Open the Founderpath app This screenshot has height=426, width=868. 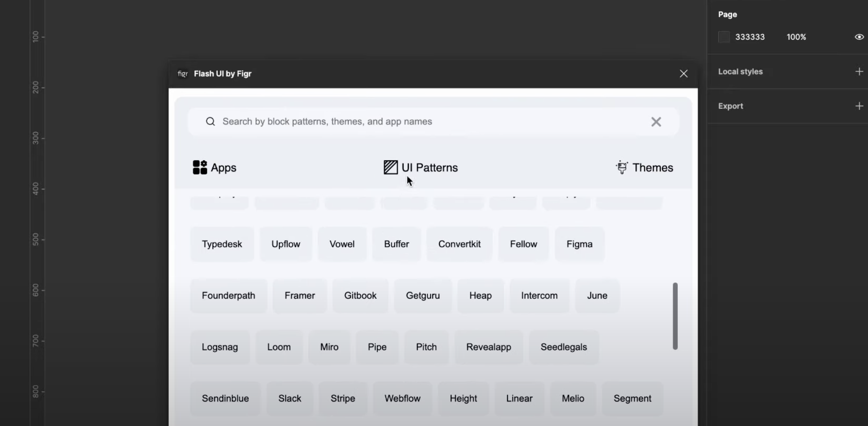(228, 296)
